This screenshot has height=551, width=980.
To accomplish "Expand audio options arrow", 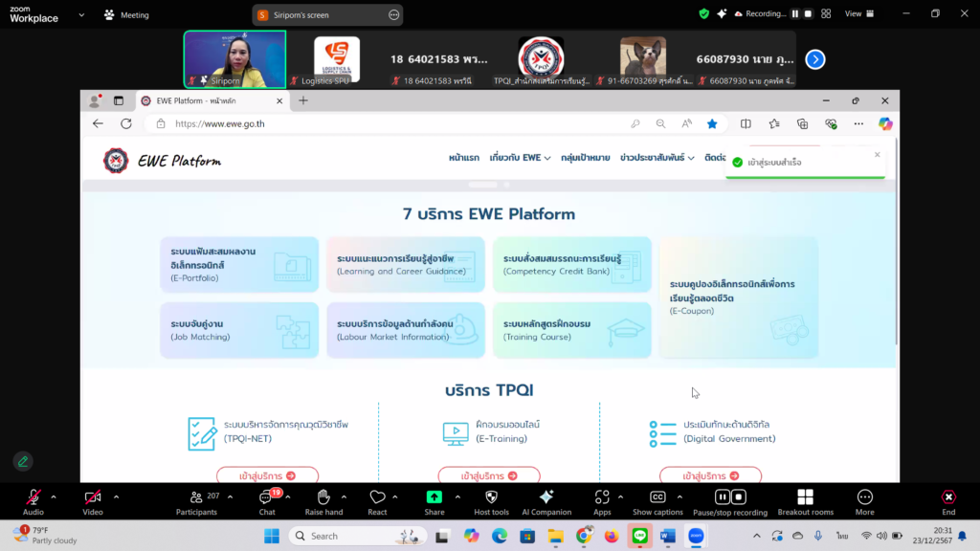I will click(54, 497).
